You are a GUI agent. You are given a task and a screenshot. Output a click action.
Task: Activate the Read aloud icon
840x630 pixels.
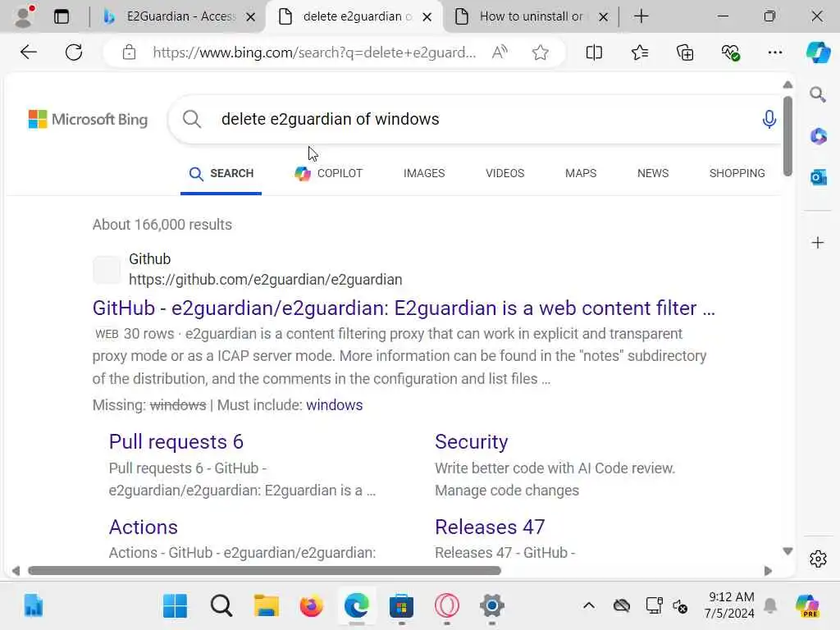click(x=500, y=52)
